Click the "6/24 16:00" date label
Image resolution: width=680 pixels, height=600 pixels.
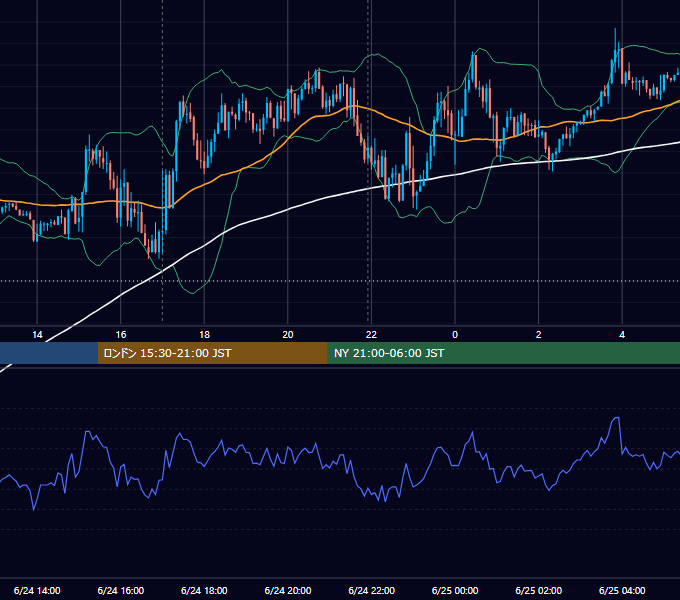(121, 590)
